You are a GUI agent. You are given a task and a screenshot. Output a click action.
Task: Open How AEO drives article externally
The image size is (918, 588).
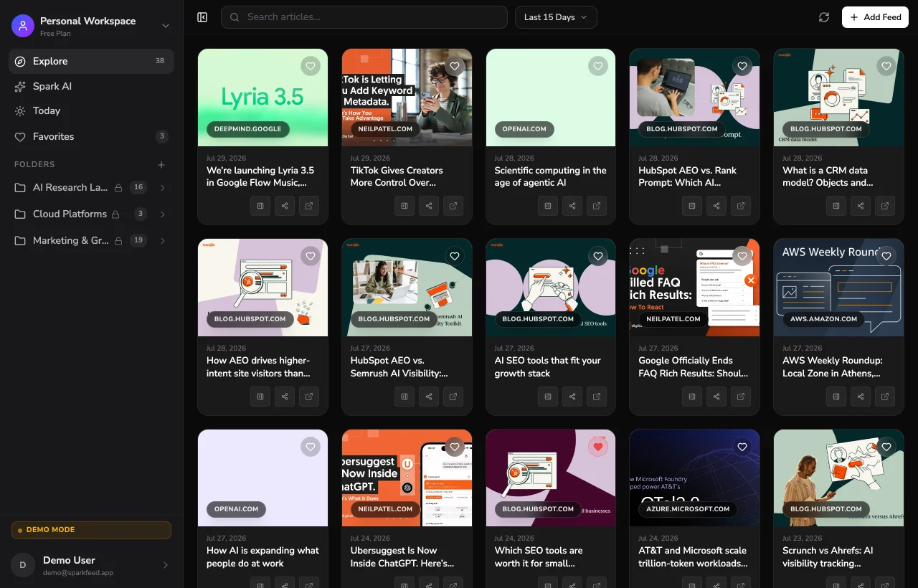(x=309, y=396)
